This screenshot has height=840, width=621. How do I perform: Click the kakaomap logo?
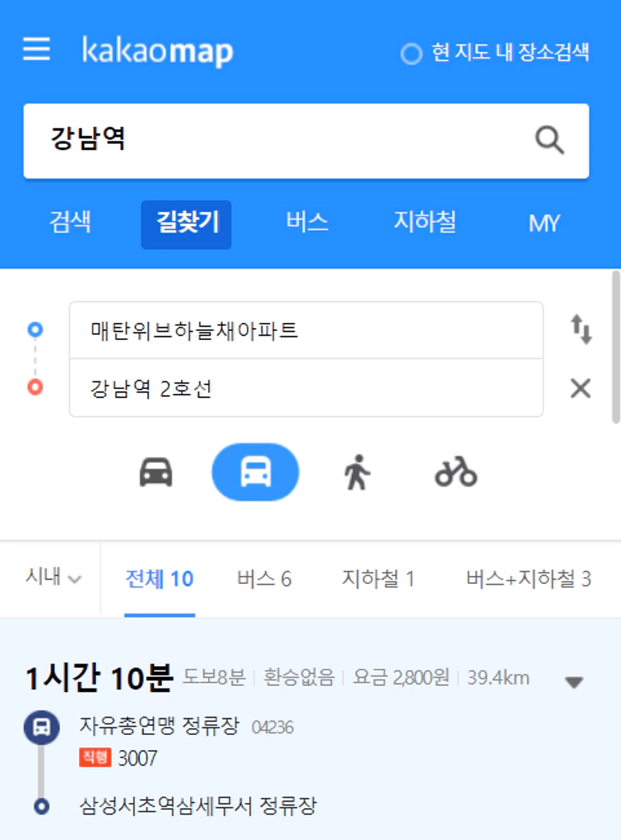pyautogui.click(x=158, y=52)
